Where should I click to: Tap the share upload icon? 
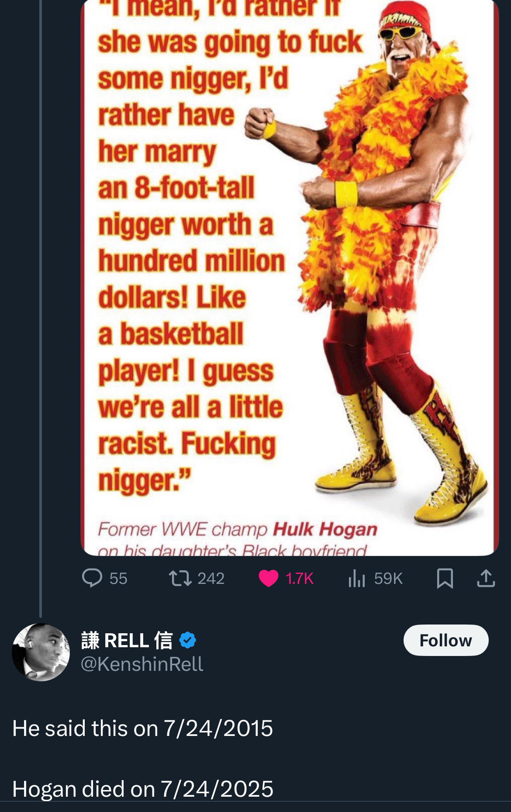tap(486, 578)
